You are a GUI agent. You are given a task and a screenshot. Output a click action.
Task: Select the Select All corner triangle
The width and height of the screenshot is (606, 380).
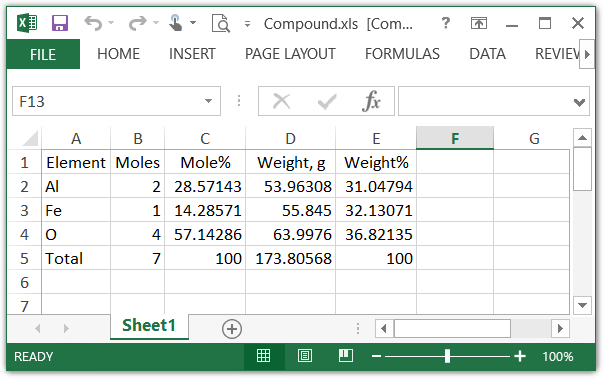point(30,138)
